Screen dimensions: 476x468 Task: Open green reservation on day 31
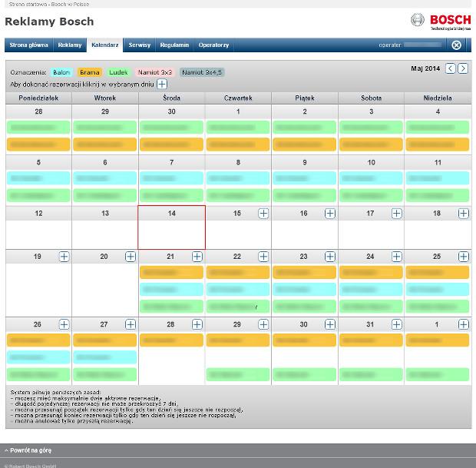click(x=371, y=374)
